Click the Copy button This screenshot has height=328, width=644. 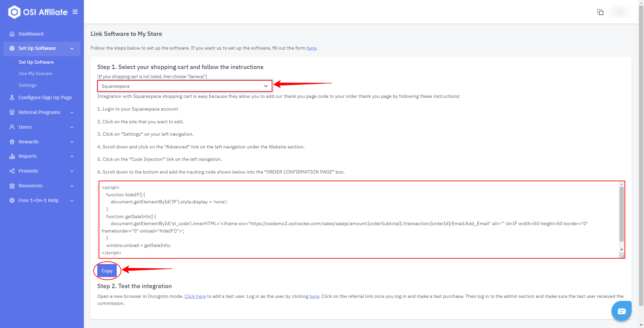(107, 271)
